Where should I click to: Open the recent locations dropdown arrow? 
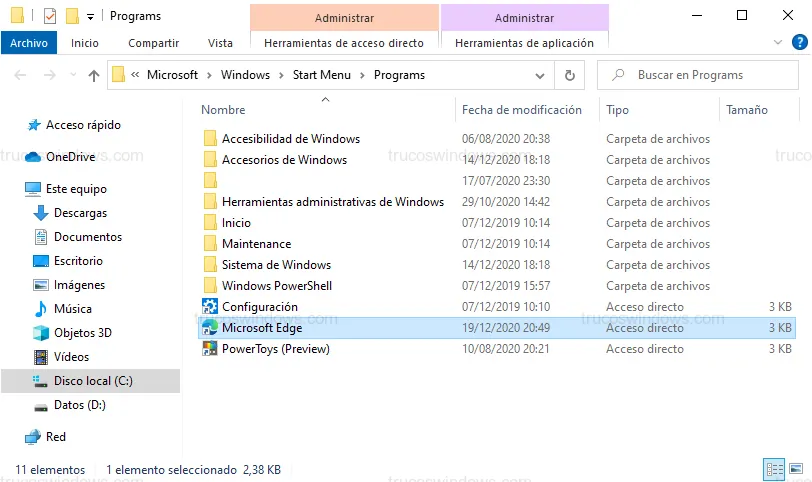tap(72, 75)
